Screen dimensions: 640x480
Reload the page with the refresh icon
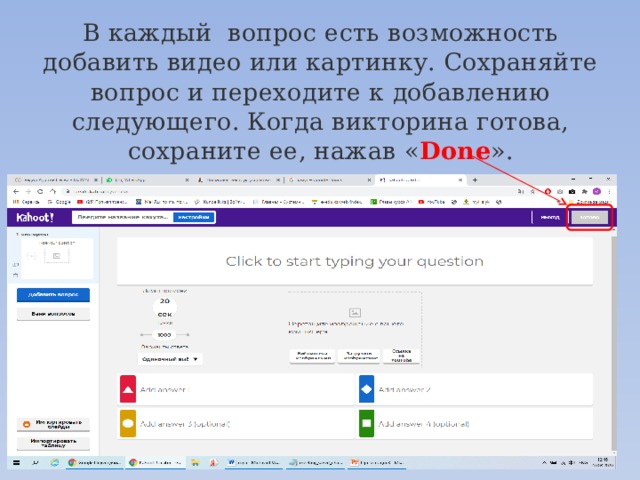tap(40, 191)
